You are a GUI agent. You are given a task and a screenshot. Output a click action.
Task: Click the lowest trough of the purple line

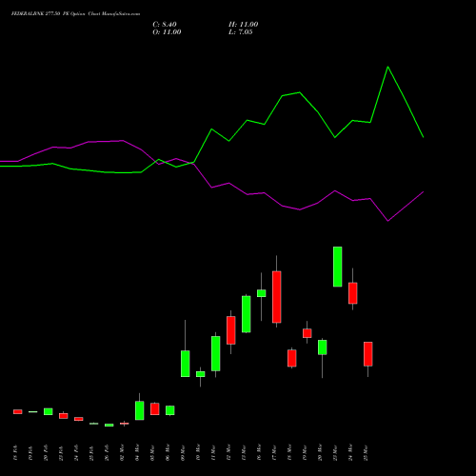point(387,221)
